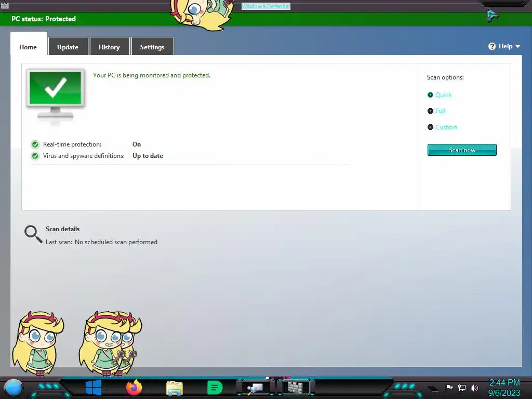Image resolution: width=532 pixels, height=399 pixels.
Task: Click the PC status: Protected text
Action: (x=44, y=19)
